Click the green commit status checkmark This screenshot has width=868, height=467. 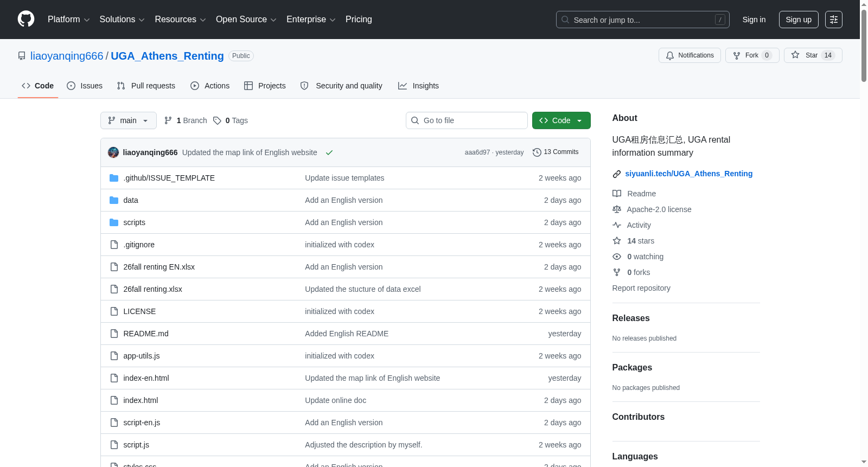[329, 152]
